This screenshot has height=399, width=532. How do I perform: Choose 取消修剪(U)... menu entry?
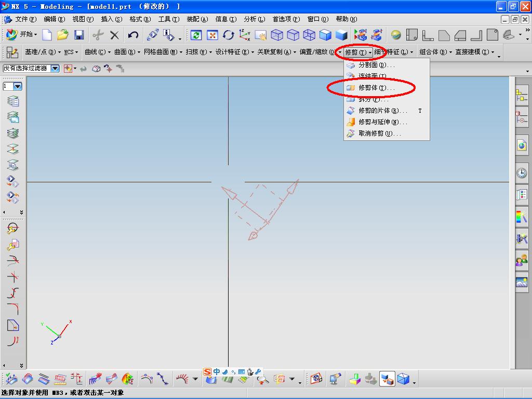coord(387,134)
